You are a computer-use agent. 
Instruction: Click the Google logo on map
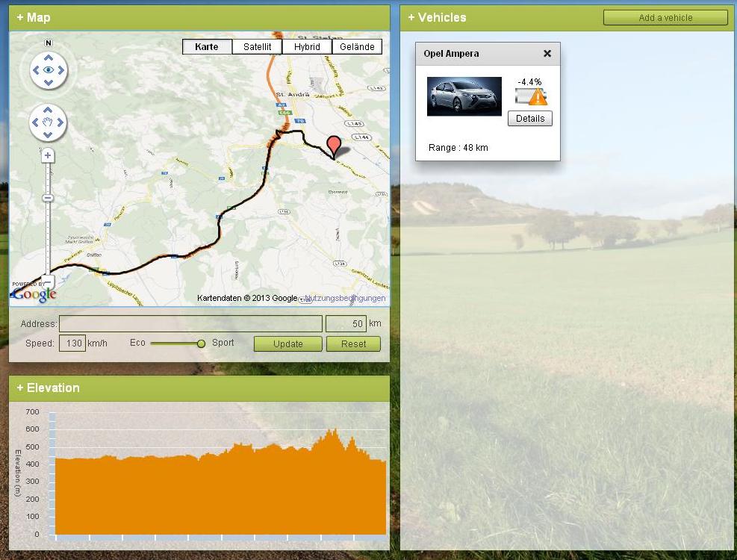tap(34, 294)
